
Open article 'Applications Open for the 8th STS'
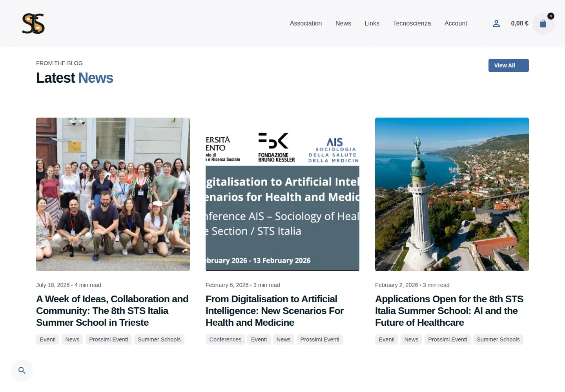click(449, 311)
